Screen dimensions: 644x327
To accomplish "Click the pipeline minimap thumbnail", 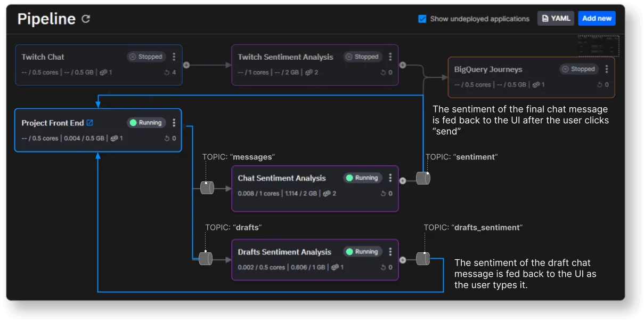I will [598, 46].
